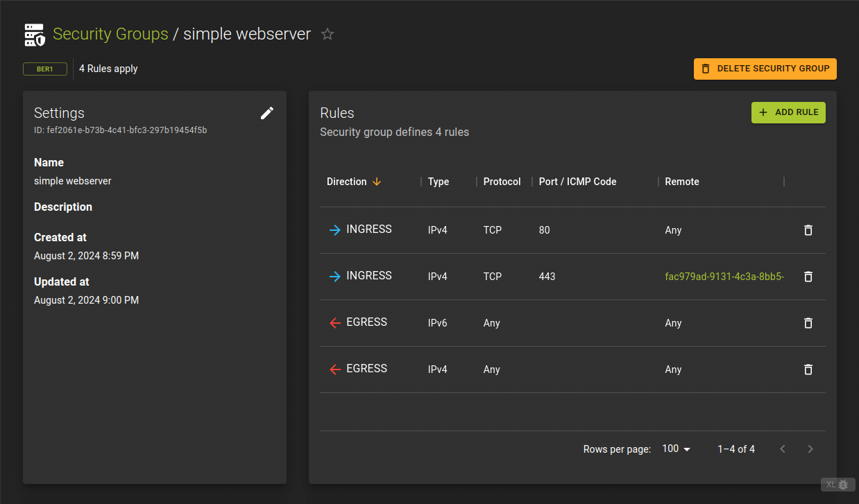Click the previous page chevron

tap(782, 449)
